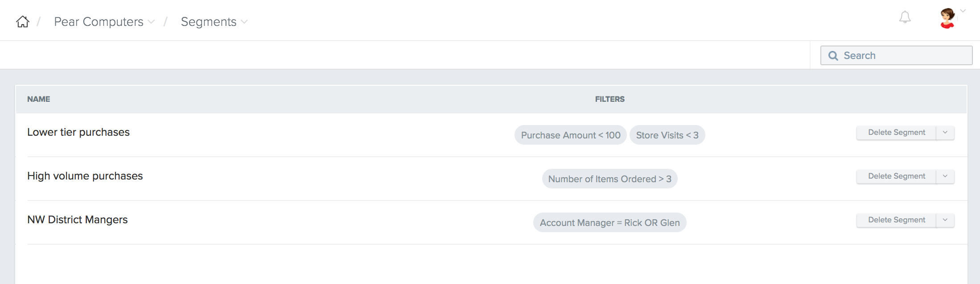Open the Segments breadcrumb dropdown
Image resolution: width=980 pixels, height=284 pixels.
tap(244, 22)
